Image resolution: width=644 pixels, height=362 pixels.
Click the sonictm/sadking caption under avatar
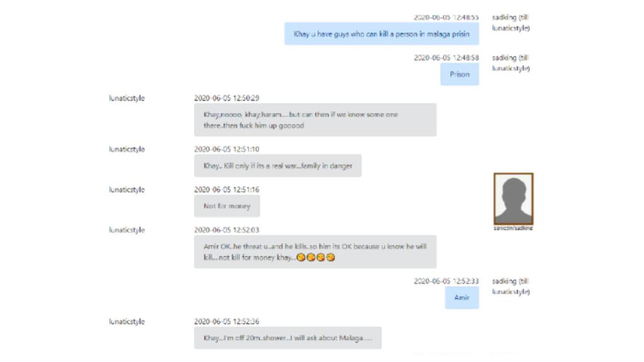tap(513, 228)
